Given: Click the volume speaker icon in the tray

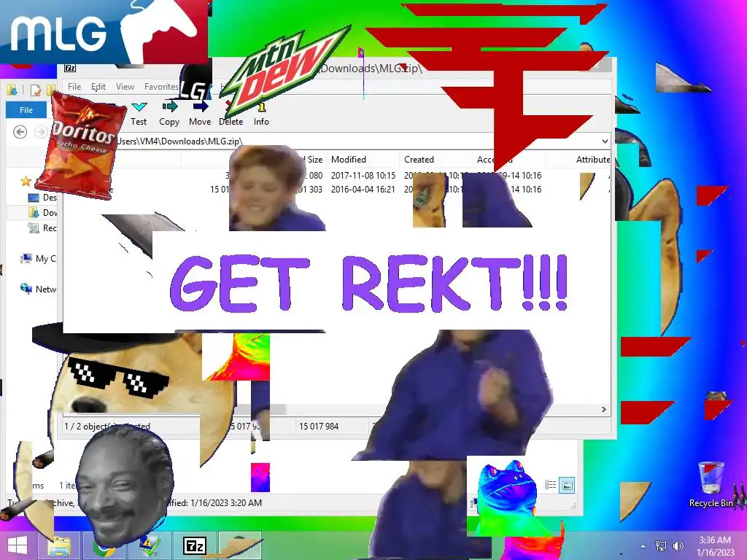Looking at the screenshot, I should coord(678,546).
